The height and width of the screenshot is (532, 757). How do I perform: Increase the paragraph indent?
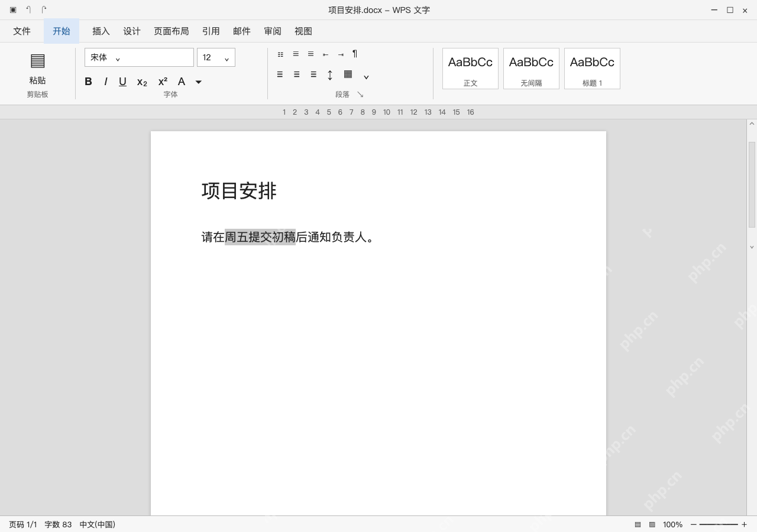click(x=341, y=54)
